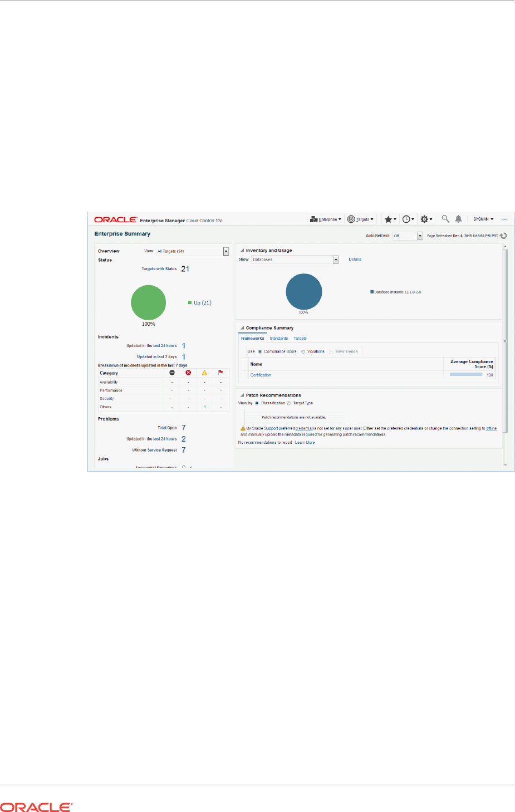The width and height of the screenshot is (515, 812).
Task: Click the blue Databases pie chart
Action: coord(304,291)
